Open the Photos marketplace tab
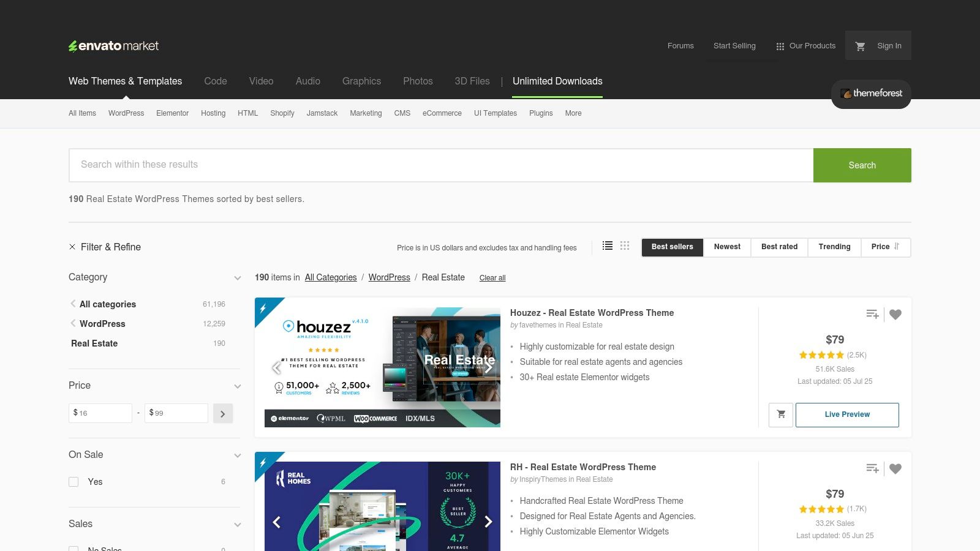This screenshot has height=551, width=980. click(418, 81)
